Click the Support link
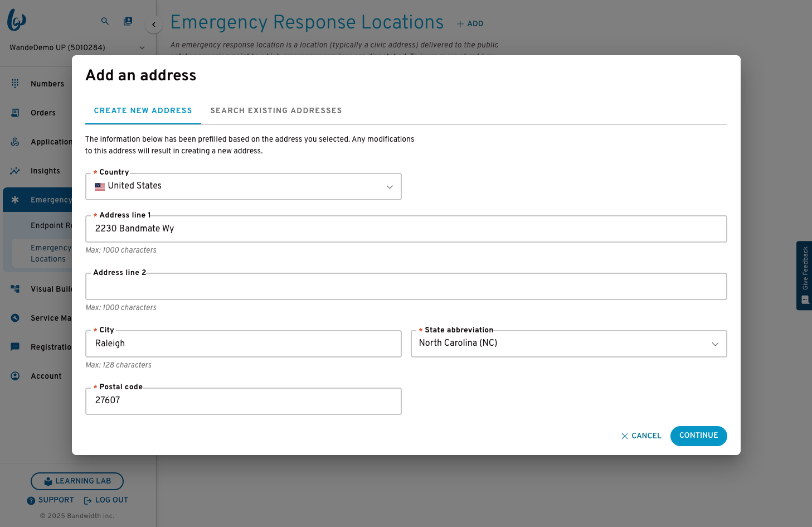This screenshot has width=812, height=527. point(51,500)
